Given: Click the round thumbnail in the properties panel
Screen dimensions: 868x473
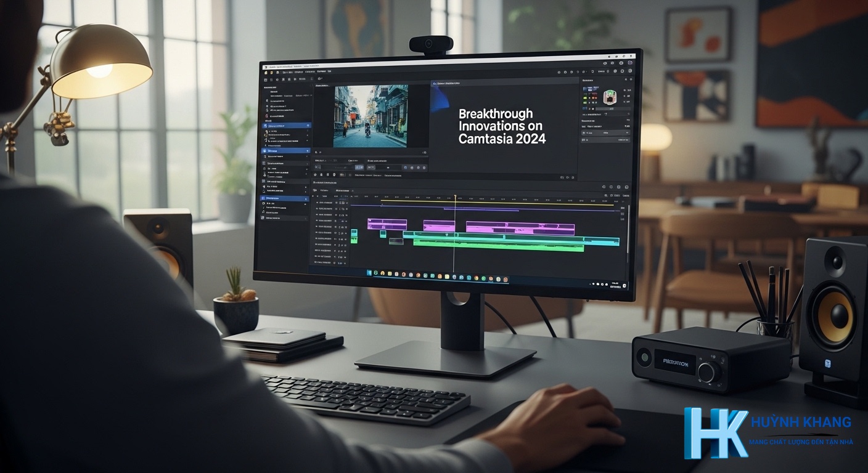Looking at the screenshot, I should tap(610, 97).
